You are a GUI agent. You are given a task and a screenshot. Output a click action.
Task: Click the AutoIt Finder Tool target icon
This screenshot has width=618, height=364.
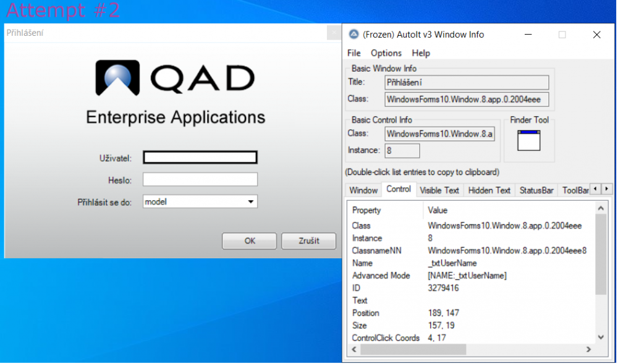click(x=530, y=141)
